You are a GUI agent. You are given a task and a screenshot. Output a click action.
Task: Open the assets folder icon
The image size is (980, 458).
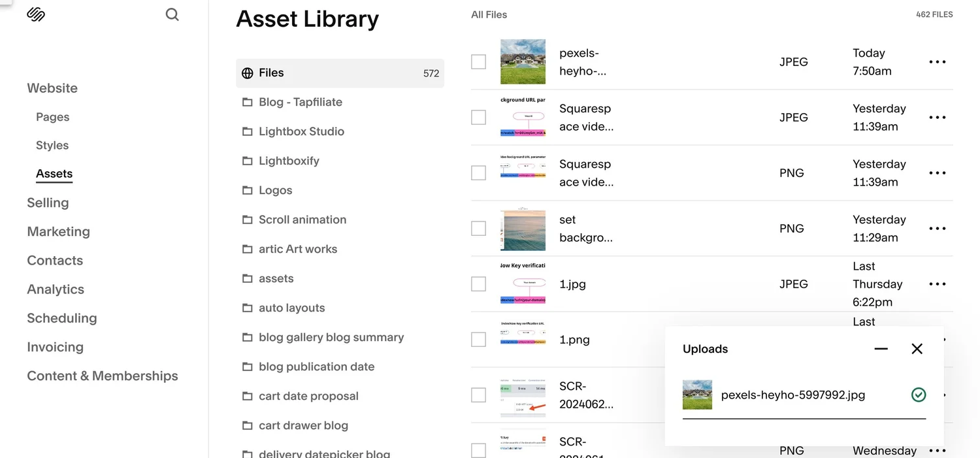click(x=247, y=278)
